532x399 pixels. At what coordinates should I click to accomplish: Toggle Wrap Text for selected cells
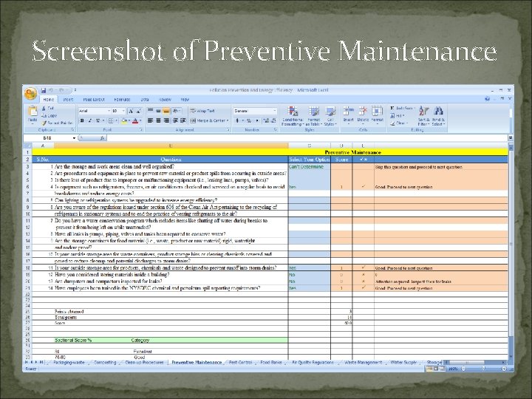click(x=202, y=111)
